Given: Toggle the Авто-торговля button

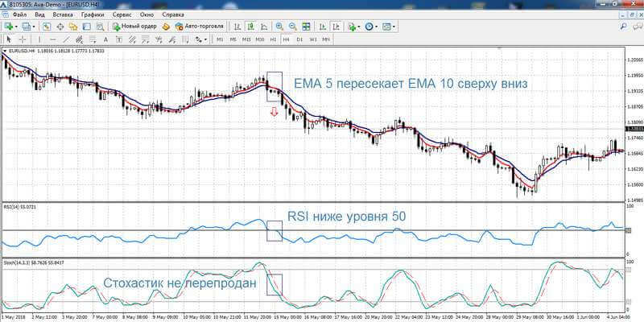Looking at the screenshot, I should 199,27.
